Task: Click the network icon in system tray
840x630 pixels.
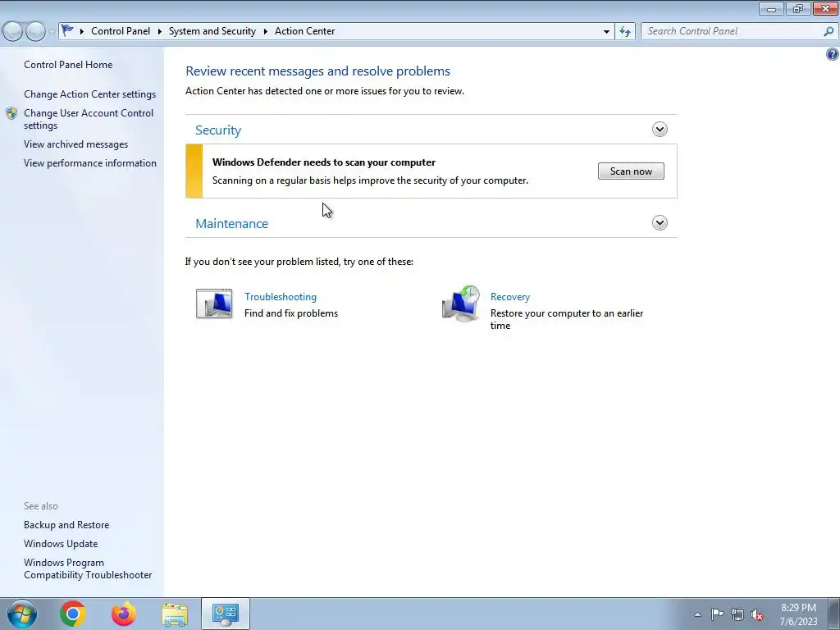Action: [737, 614]
